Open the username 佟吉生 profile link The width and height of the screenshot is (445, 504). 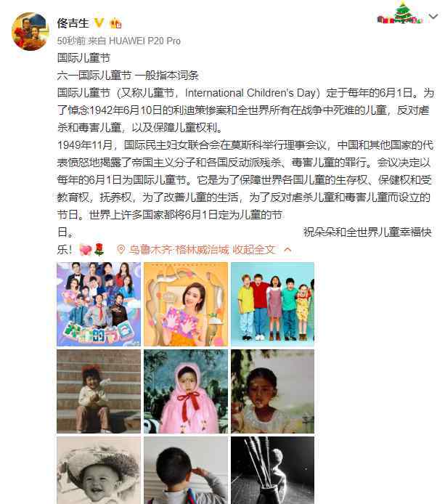click(73, 23)
